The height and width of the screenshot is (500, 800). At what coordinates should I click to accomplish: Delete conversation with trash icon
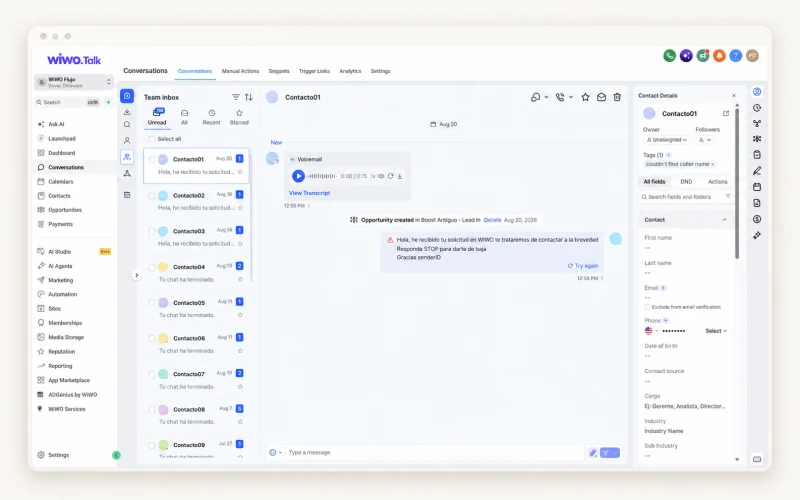[x=617, y=97]
